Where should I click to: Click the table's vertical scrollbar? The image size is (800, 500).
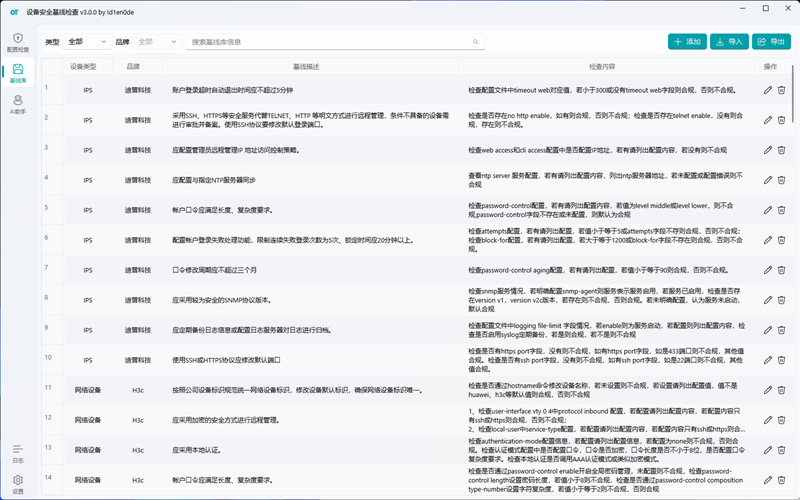(x=793, y=93)
